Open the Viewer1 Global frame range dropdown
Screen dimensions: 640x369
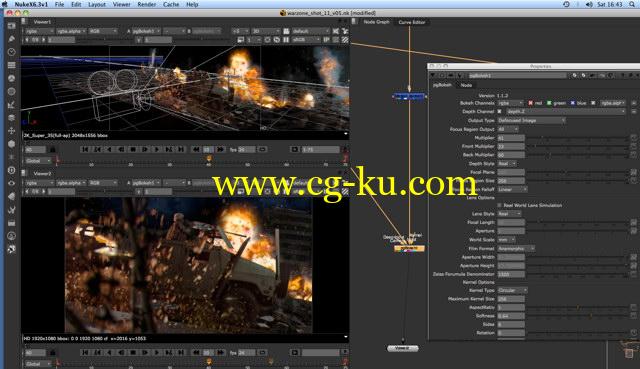tap(38, 161)
